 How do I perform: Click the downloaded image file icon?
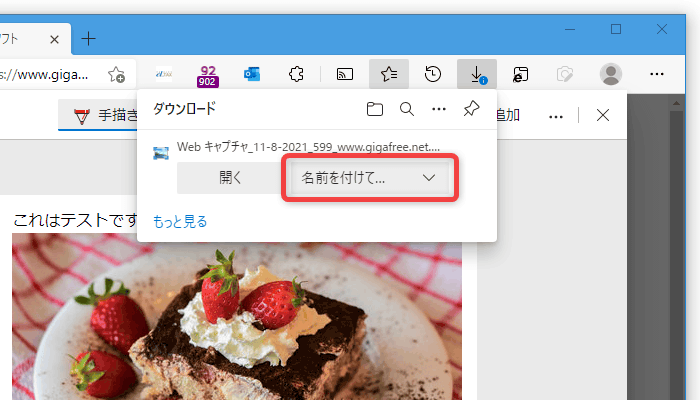click(x=161, y=153)
